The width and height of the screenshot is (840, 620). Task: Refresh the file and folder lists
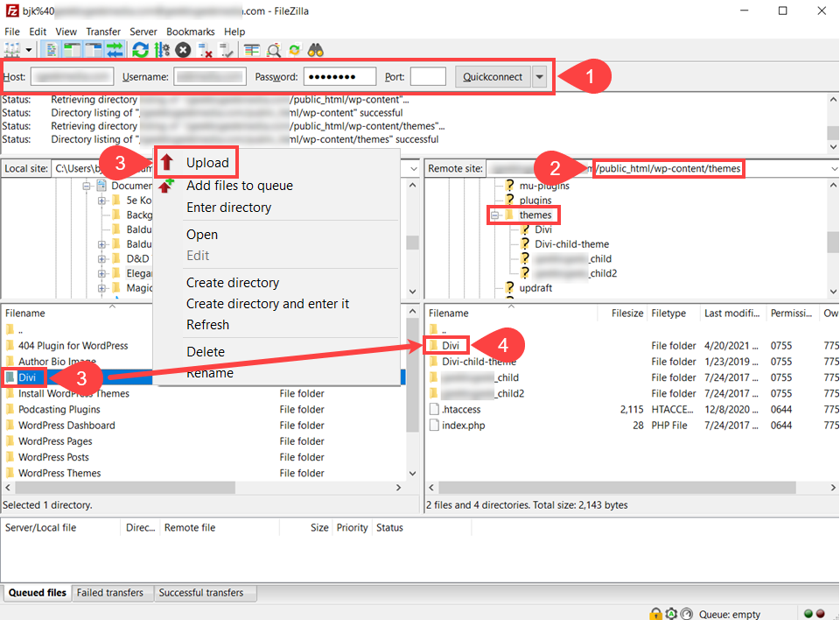pos(140,50)
